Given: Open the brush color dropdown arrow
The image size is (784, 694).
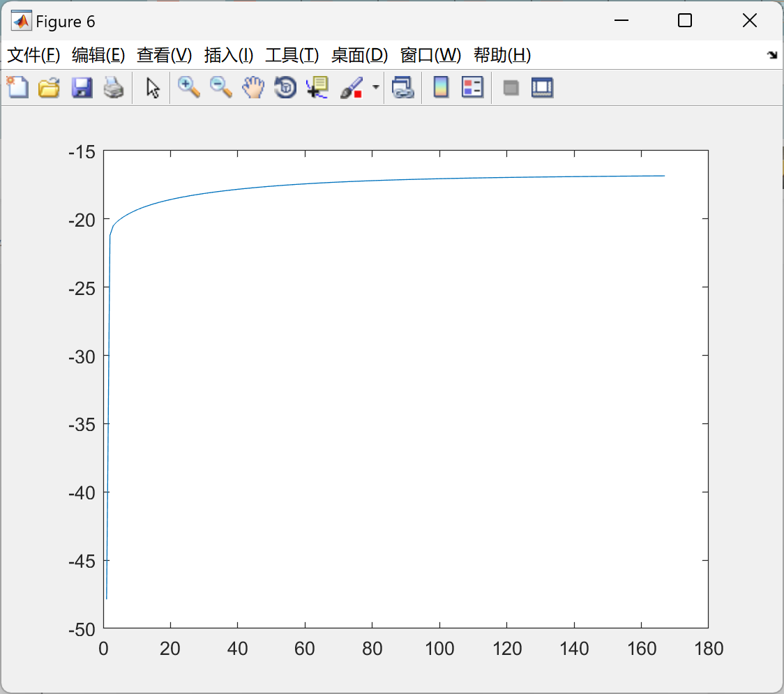Looking at the screenshot, I should coord(375,87).
